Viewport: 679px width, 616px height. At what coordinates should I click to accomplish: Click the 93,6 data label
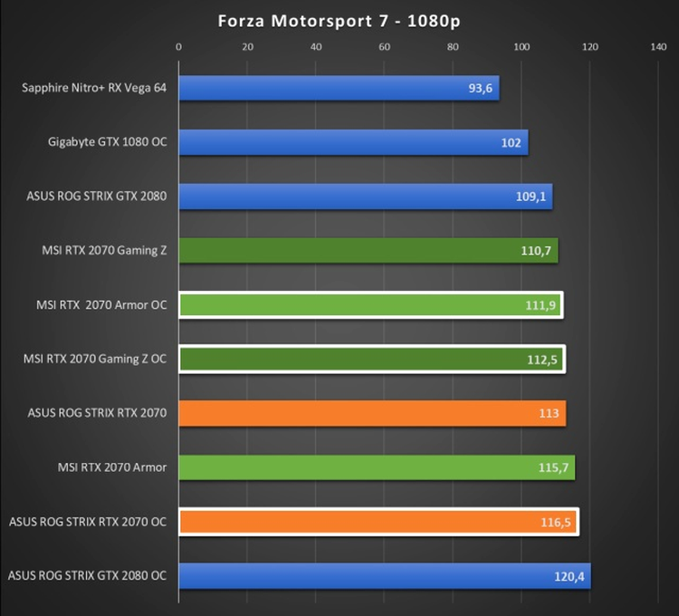[x=480, y=89]
